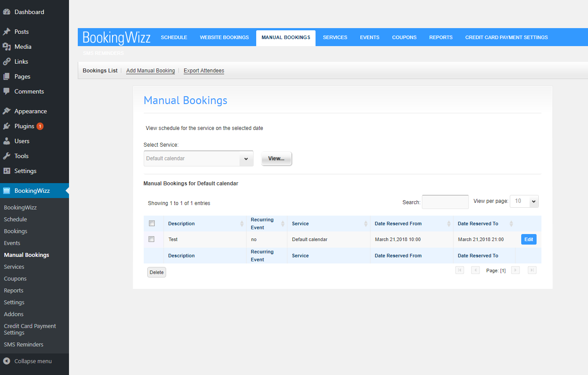
Task: Open Schedule in the sidebar submenu
Action: [15, 219]
